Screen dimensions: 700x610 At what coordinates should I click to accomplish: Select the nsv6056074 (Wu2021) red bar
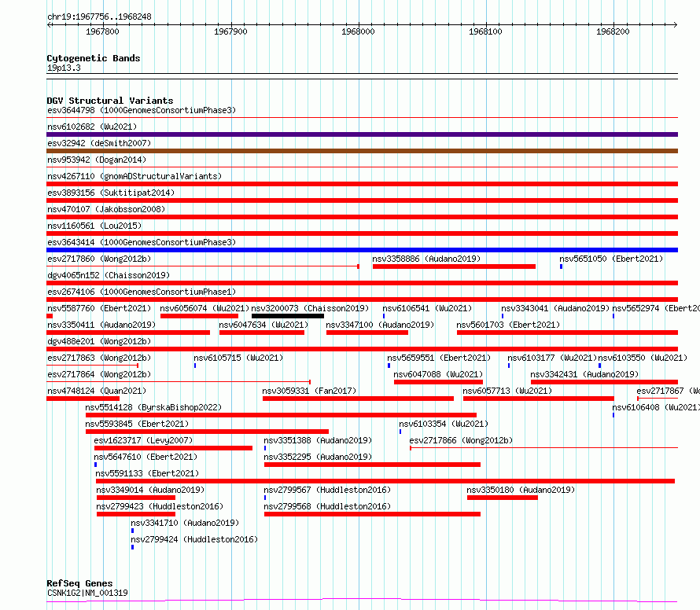point(199,316)
